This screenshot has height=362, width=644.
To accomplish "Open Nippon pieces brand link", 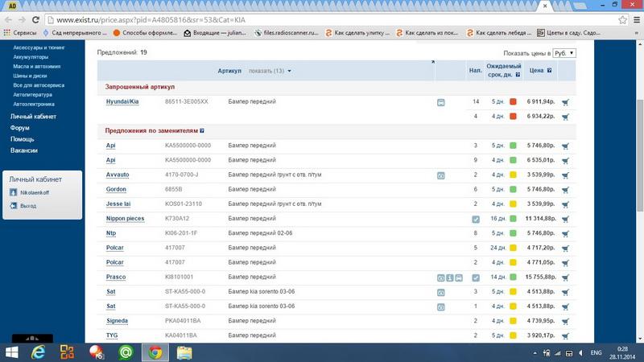I will 126,219.
